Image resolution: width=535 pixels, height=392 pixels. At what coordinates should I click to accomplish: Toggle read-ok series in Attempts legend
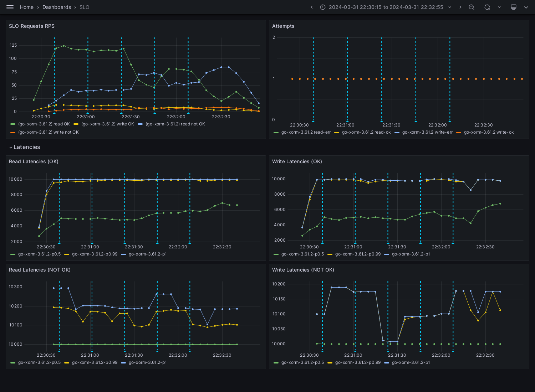[366, 132]
